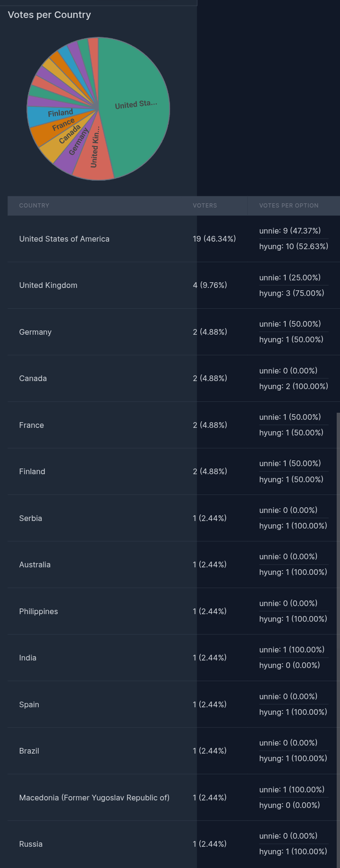340x868 pixels.
Task: Select the Germany country row
Action: [174, 332]
